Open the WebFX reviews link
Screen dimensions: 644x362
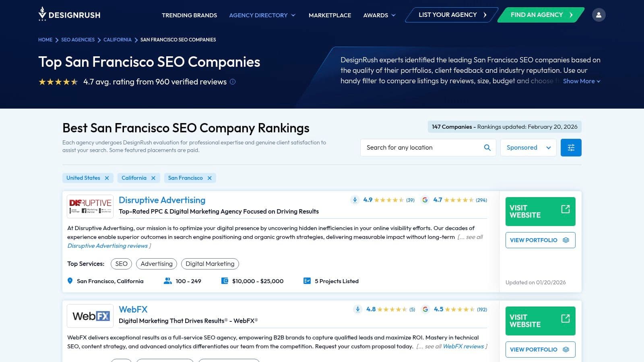coord(463,346)
